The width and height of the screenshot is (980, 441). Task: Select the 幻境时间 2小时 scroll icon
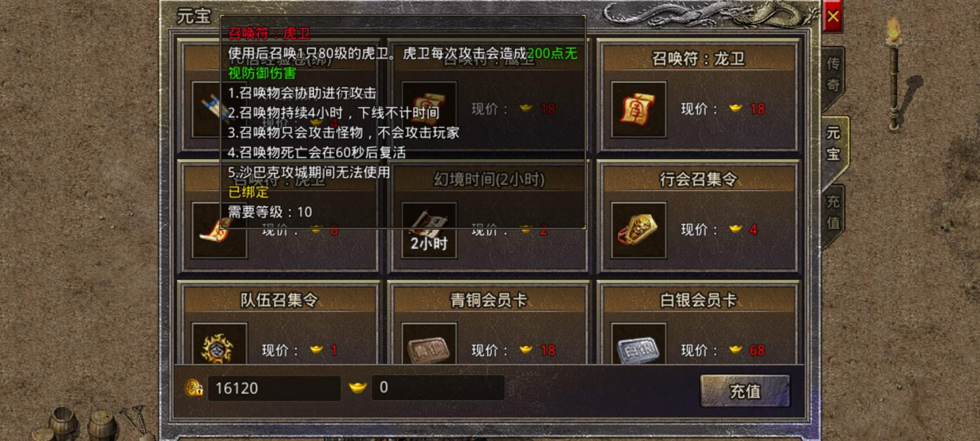429,230
